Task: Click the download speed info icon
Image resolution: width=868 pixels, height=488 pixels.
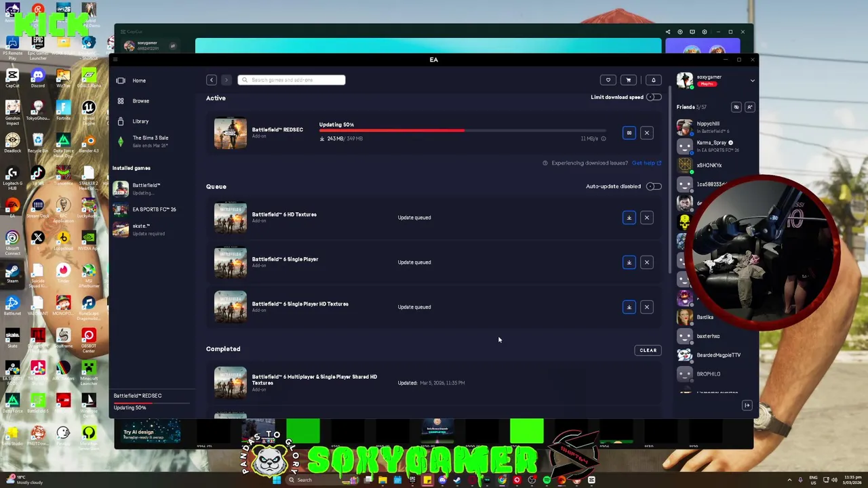Action: tap(604, 138)
